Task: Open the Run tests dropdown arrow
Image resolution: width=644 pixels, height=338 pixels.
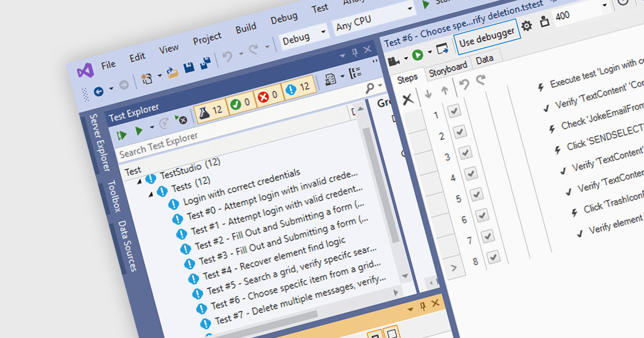Action: click(152, 127)
